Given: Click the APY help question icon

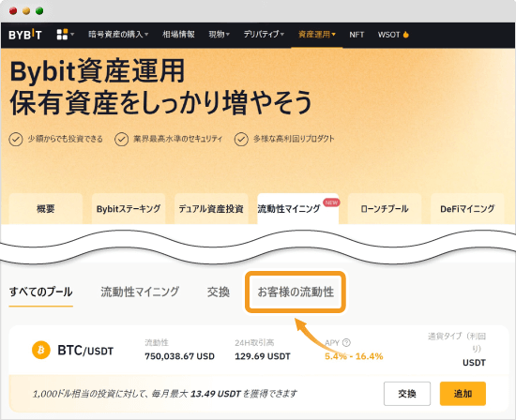Looking at the screenshot, I should 346,343.
